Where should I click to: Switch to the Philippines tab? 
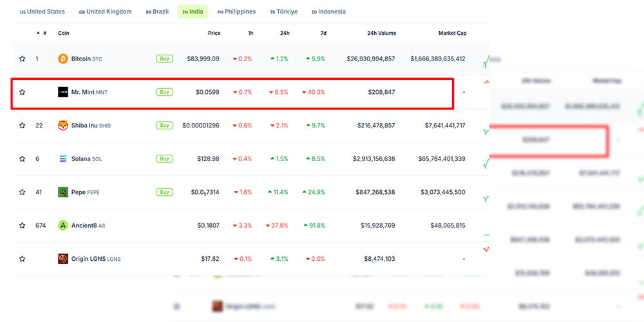point(236,12)
